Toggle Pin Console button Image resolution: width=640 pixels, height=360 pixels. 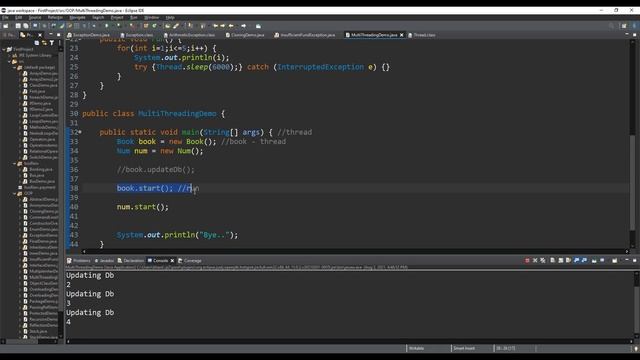click(x=594, y=260)
